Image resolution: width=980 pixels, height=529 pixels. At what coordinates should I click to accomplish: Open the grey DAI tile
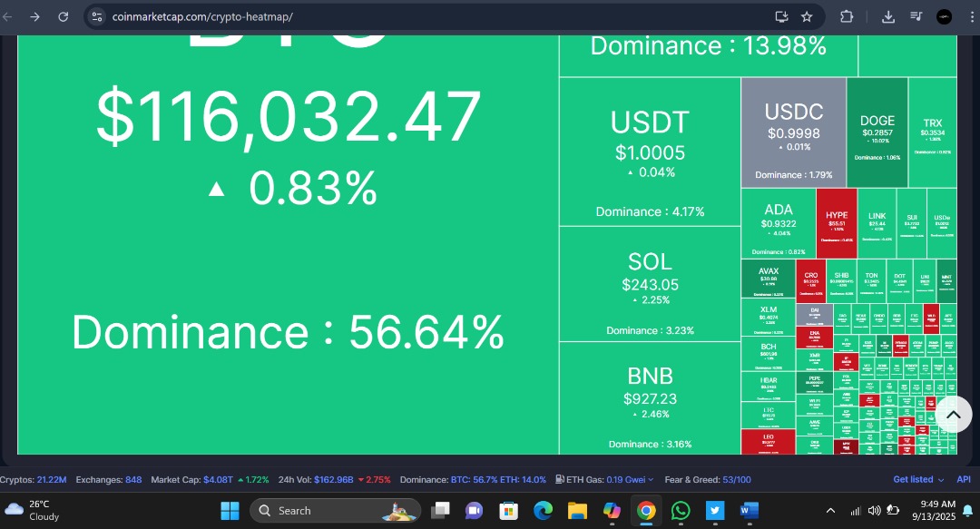click(x=814, y=315)
